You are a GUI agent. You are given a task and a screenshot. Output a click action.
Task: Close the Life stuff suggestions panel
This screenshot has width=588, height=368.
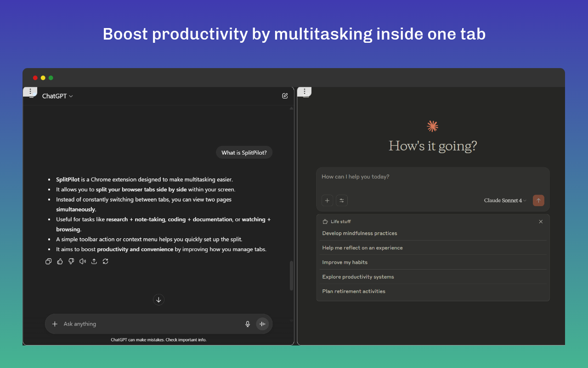click(x=541, y=222)
